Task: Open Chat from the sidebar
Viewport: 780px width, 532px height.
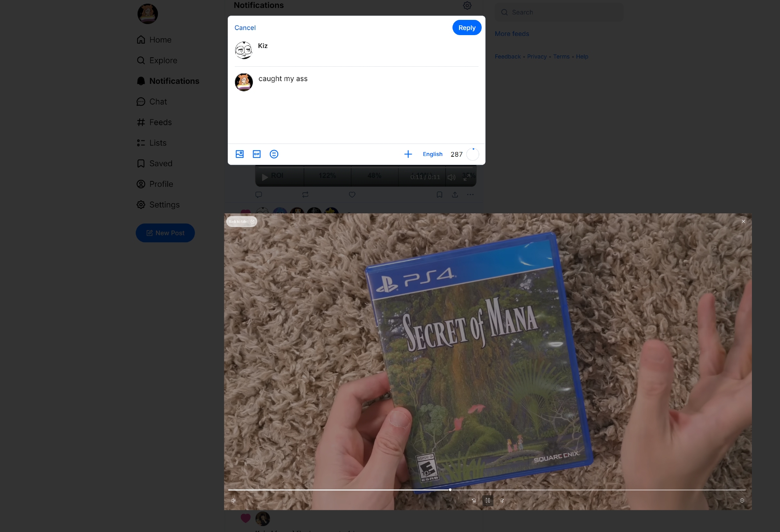Action: click(x=158, y=102)
